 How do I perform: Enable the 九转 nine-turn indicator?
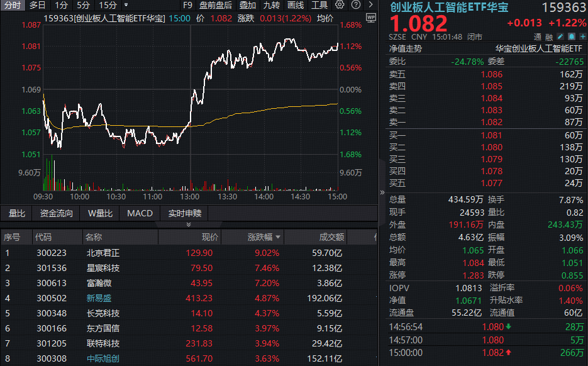[270, 6]
